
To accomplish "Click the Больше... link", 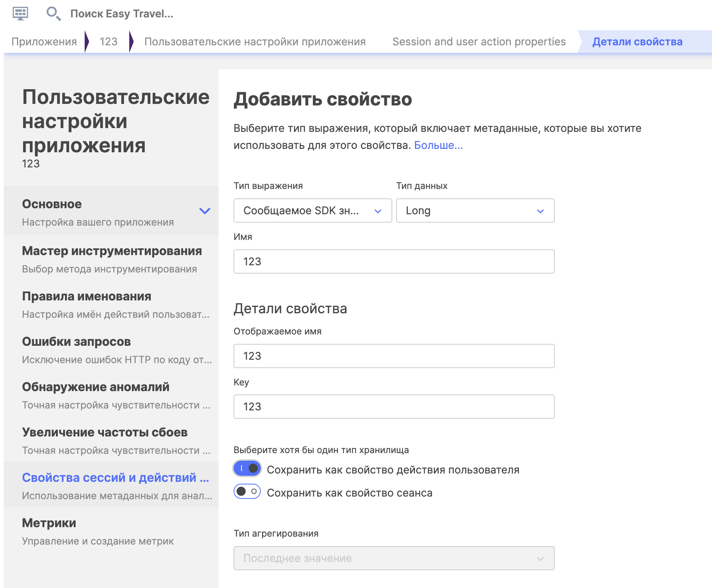I will [438, 145].
